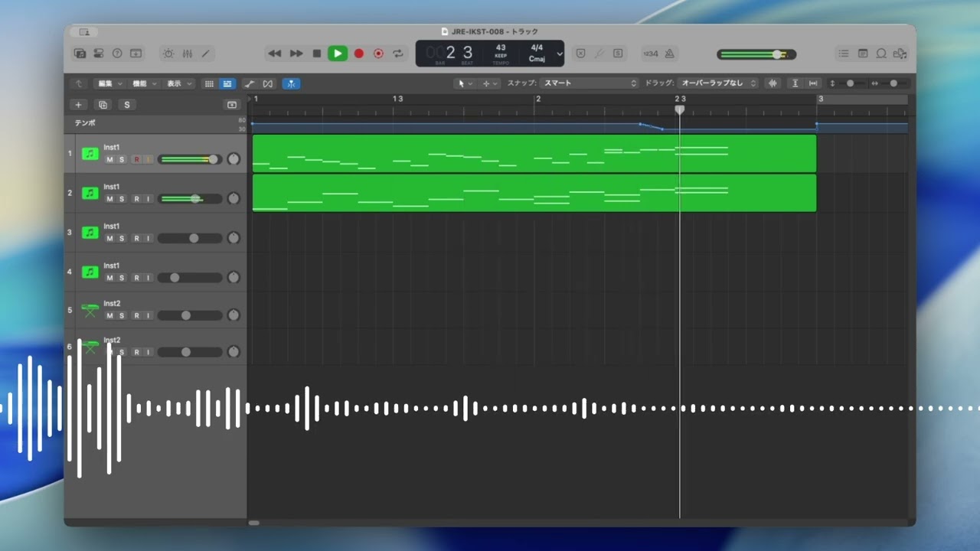Click track 5 keyboard instrument icon
Viewport: 980px width, 551px height.
click(x=90, y=311)
